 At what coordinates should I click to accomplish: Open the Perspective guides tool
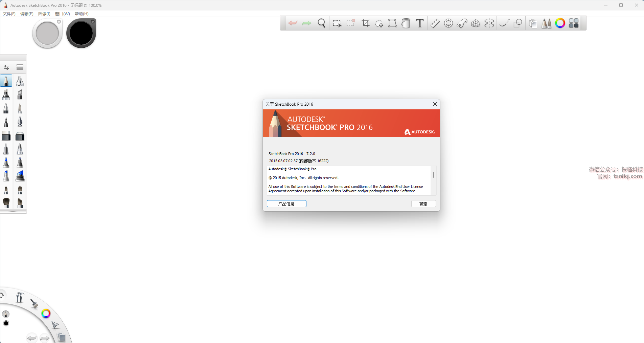(x=476, y=23)
